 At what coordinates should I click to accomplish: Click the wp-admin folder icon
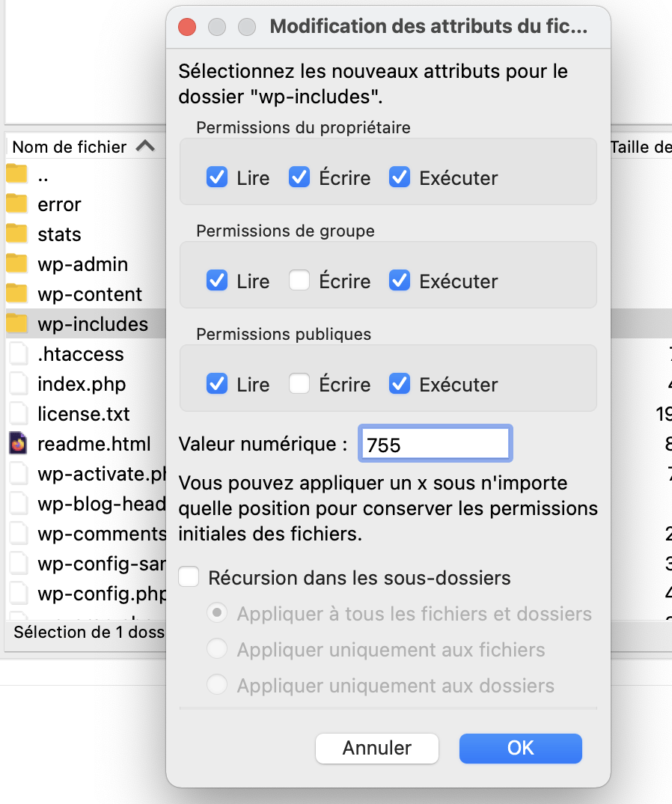(16, 264)
